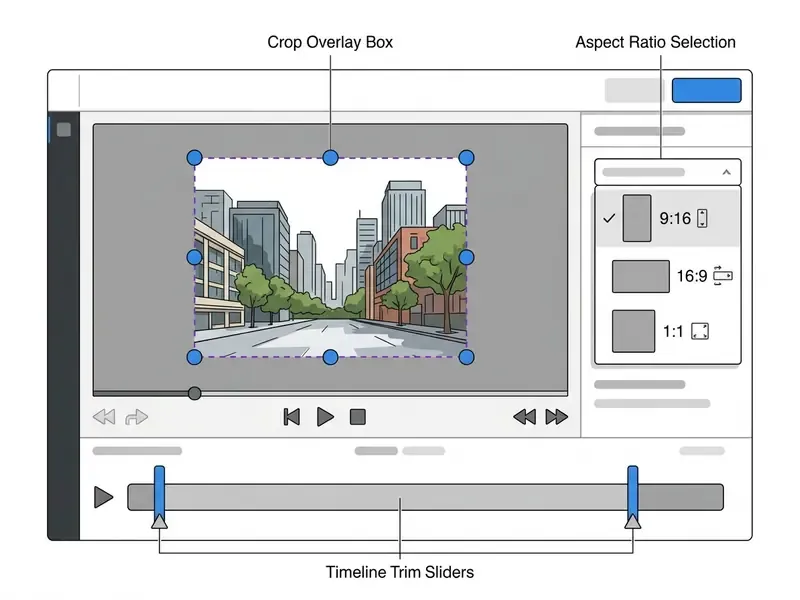
Task: Stop the video playback
Action: pos(358,417)
